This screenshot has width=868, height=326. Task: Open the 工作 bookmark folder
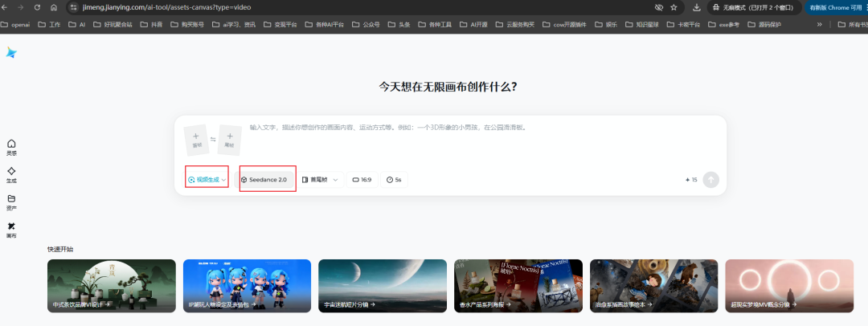tap(49, 24)
